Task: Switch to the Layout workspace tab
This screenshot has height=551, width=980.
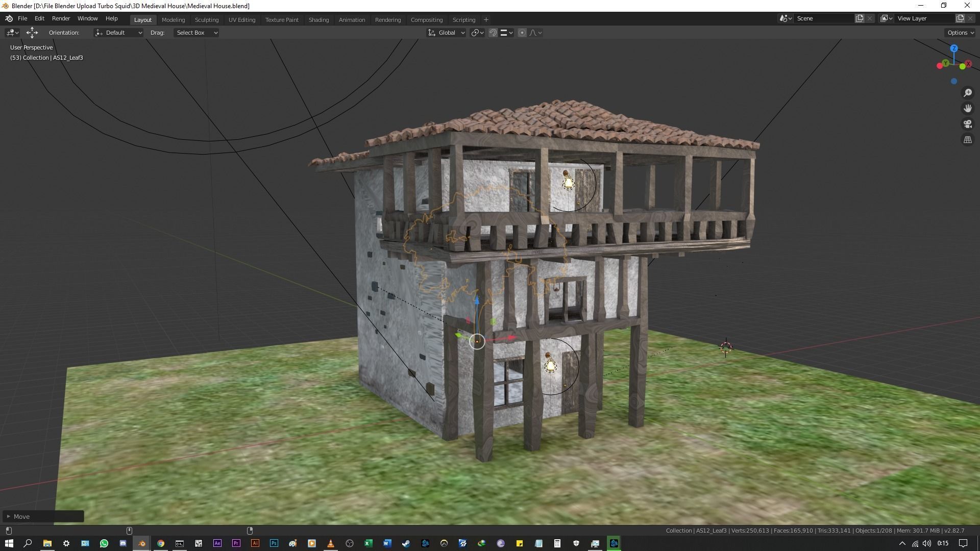Action: (x=143, y=20)
